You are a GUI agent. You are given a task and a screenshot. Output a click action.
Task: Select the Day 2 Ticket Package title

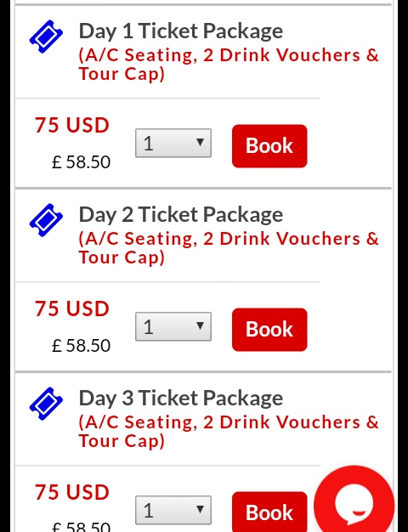pyautogui.click(x=180, y=215)
